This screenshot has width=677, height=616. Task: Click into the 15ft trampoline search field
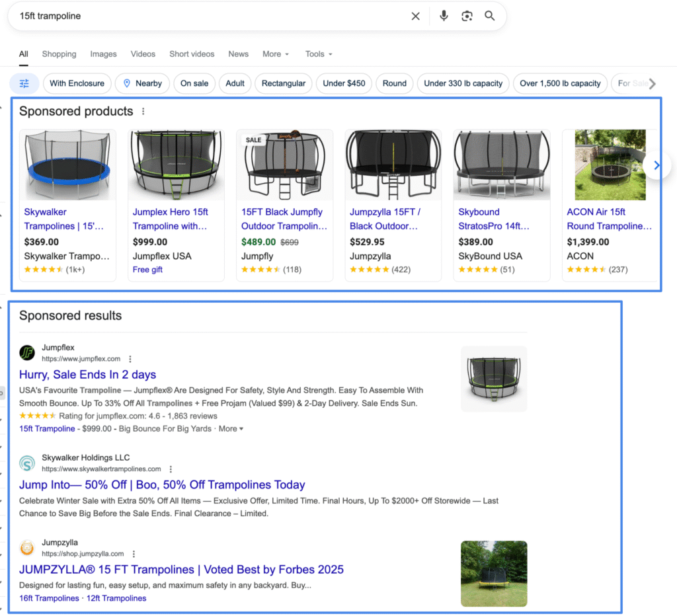[198, 16]
